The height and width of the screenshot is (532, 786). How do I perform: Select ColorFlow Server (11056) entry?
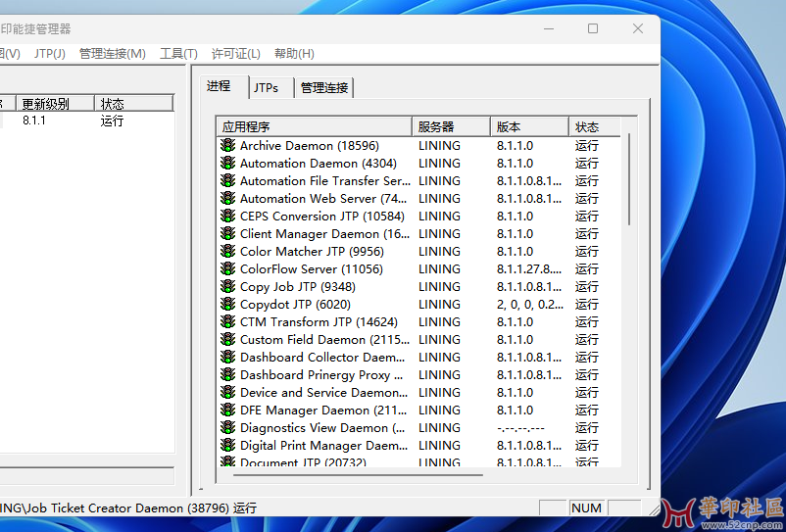pyautogui.click(x=312, y=269)
